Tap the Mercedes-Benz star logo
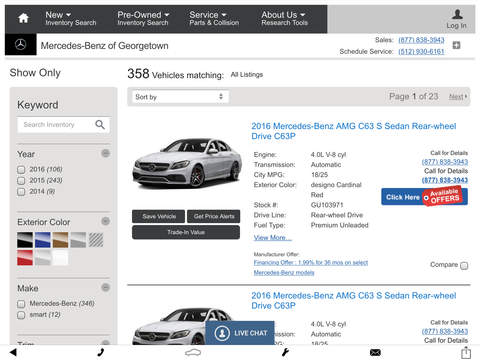 tap(21, 44)
